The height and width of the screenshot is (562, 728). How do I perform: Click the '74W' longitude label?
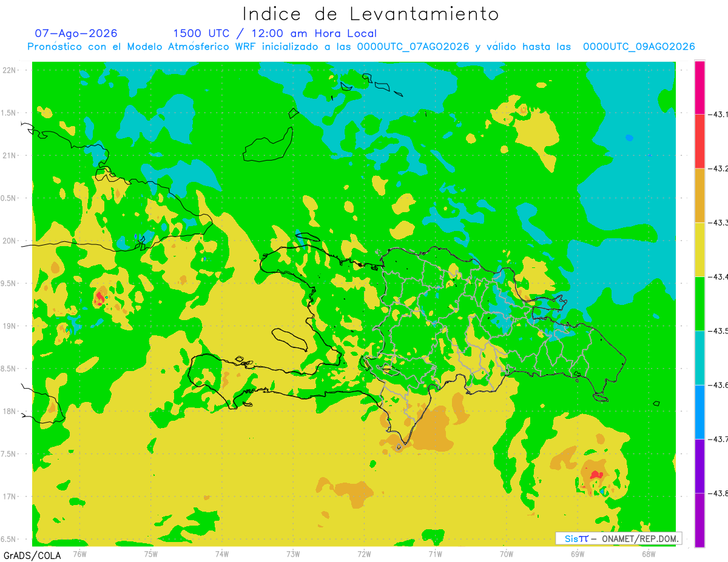tap(221, 554)
